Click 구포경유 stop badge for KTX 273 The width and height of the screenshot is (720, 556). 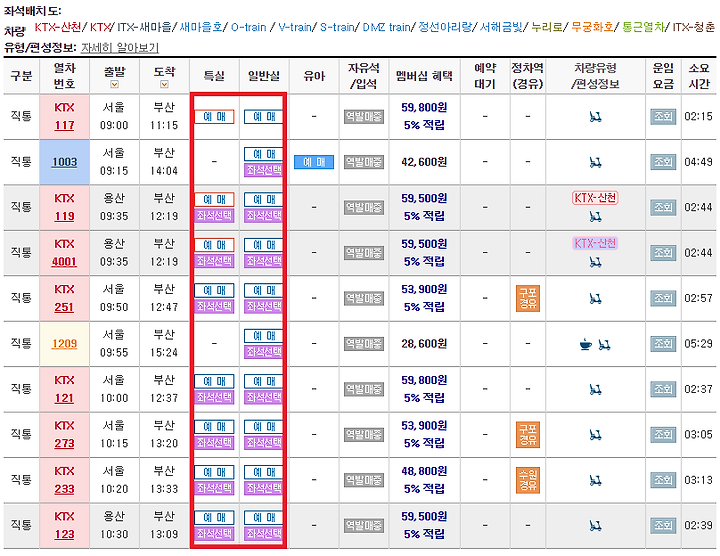point(528,434)
